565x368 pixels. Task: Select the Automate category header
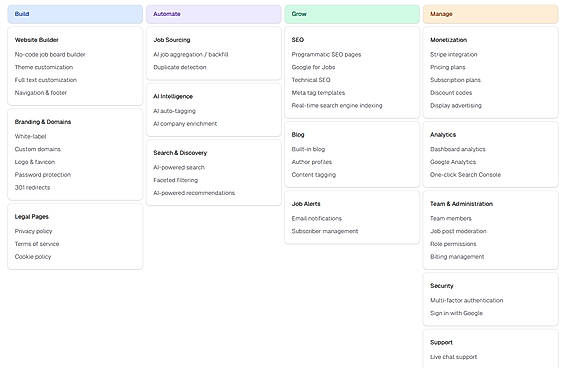(214, 14)
